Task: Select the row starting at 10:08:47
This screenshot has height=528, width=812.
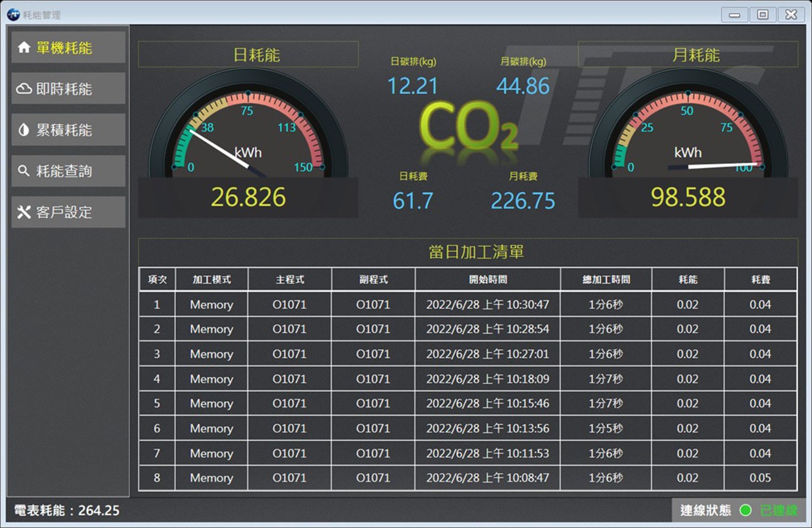Action: click(x=487, y=478)
